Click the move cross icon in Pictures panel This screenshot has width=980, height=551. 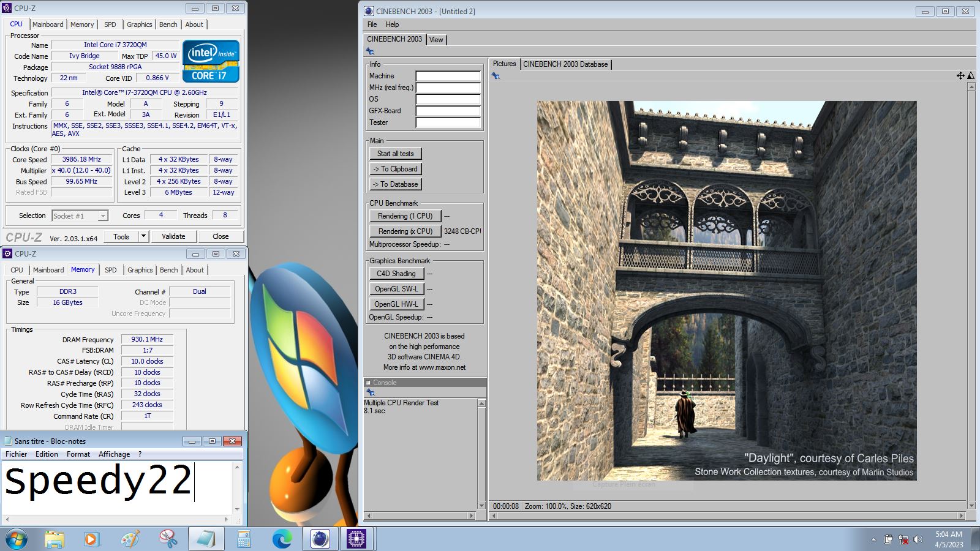tap(960, 76)
